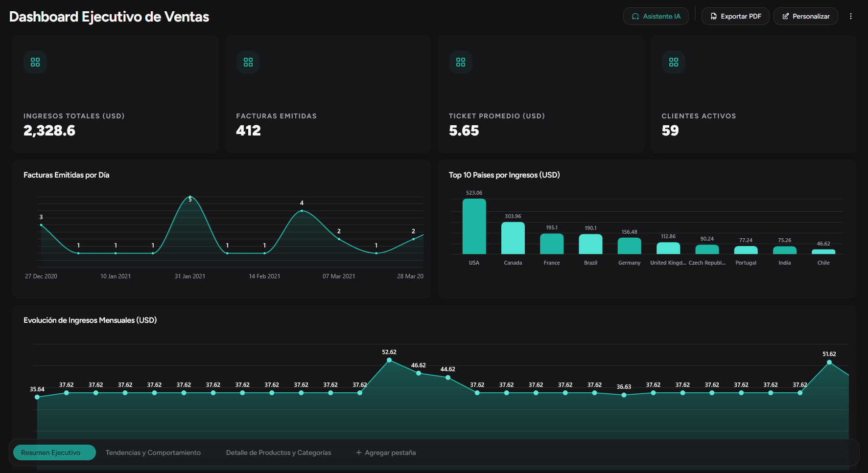
Task: Click the 14 Feb 2021 axis label
Action: pyautogui.click(x=264, y=276)
